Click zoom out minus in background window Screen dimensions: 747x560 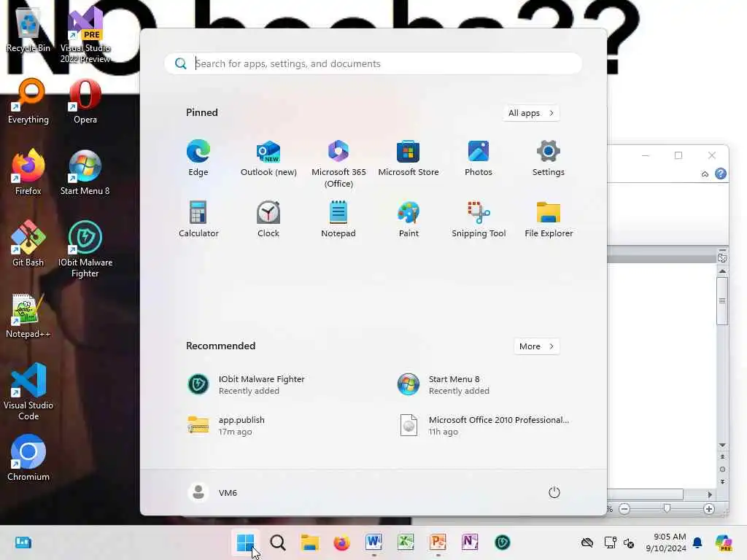[x=624, y=509]
